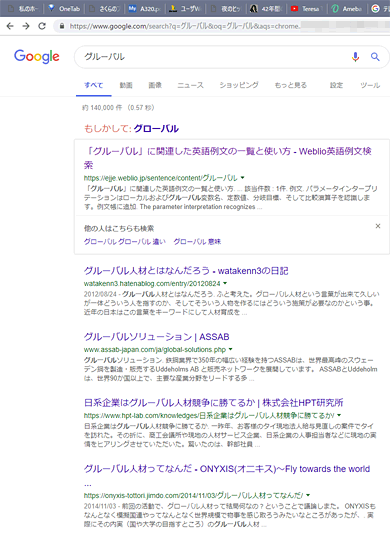
Task: Dismiss the related searches box with X
Action: tap(378, 226)
